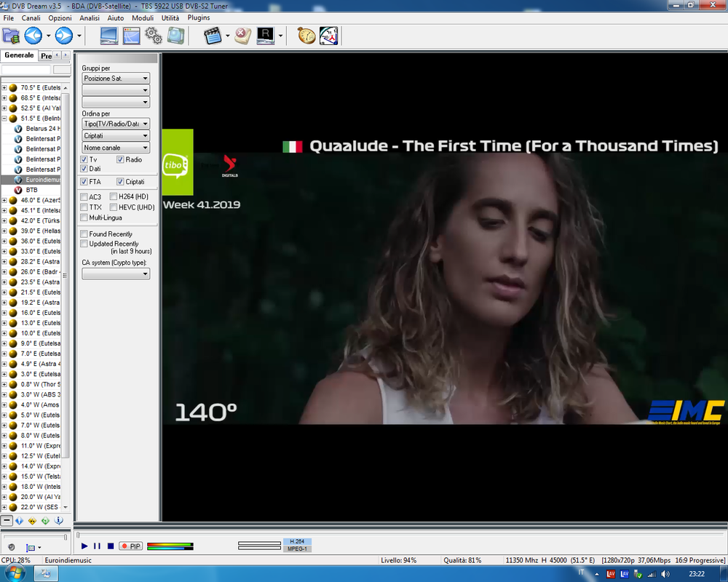Click the collapse minus button below channel tree

pos(7,520)
